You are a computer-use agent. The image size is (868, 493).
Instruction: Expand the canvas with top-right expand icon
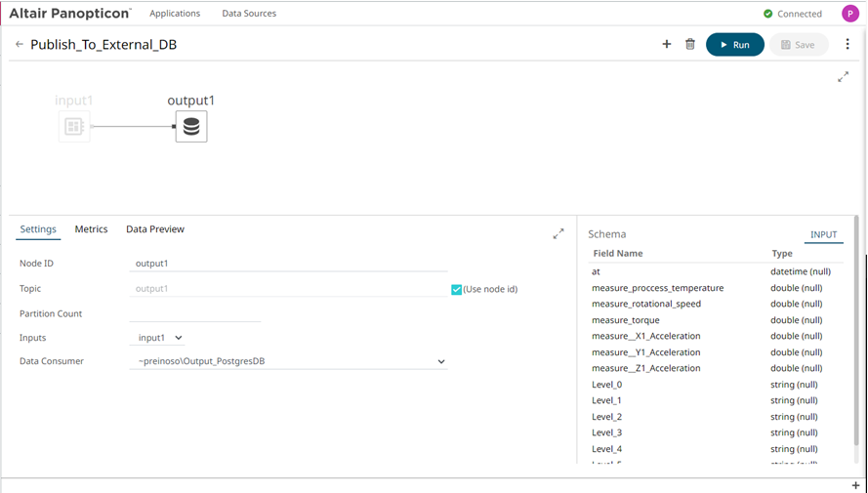pyautogui.click(x=844, y=77)
